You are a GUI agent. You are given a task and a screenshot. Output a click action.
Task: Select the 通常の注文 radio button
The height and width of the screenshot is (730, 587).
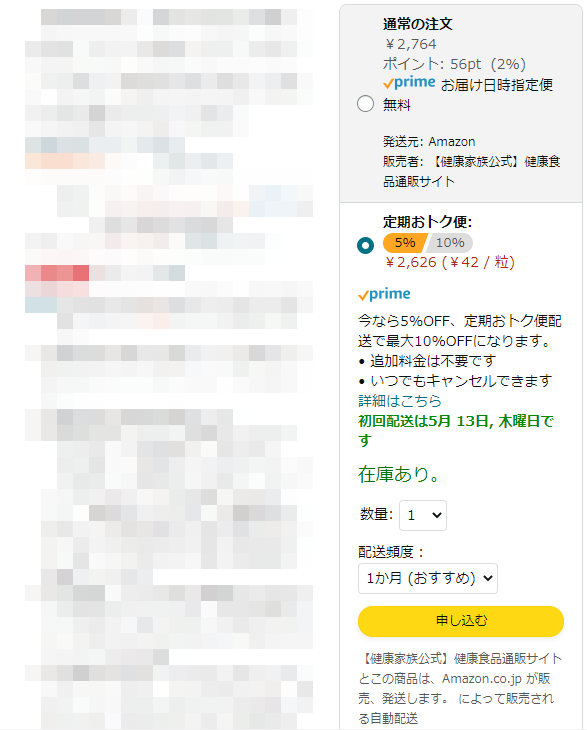coord(365,103)
